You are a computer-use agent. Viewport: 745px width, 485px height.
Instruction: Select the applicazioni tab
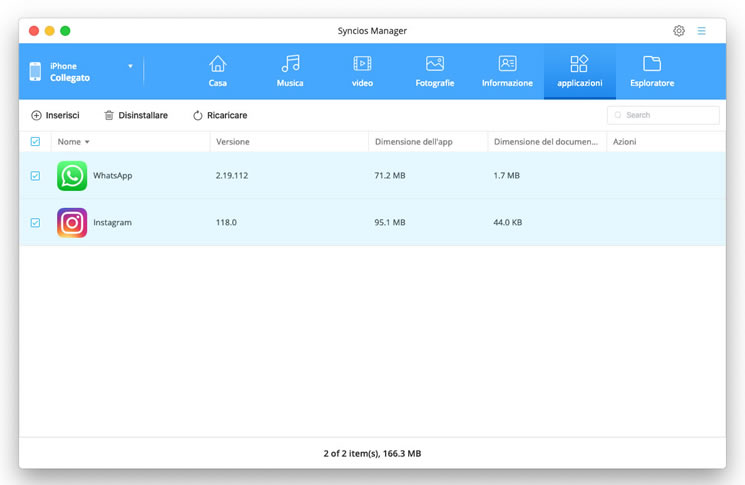580,71
